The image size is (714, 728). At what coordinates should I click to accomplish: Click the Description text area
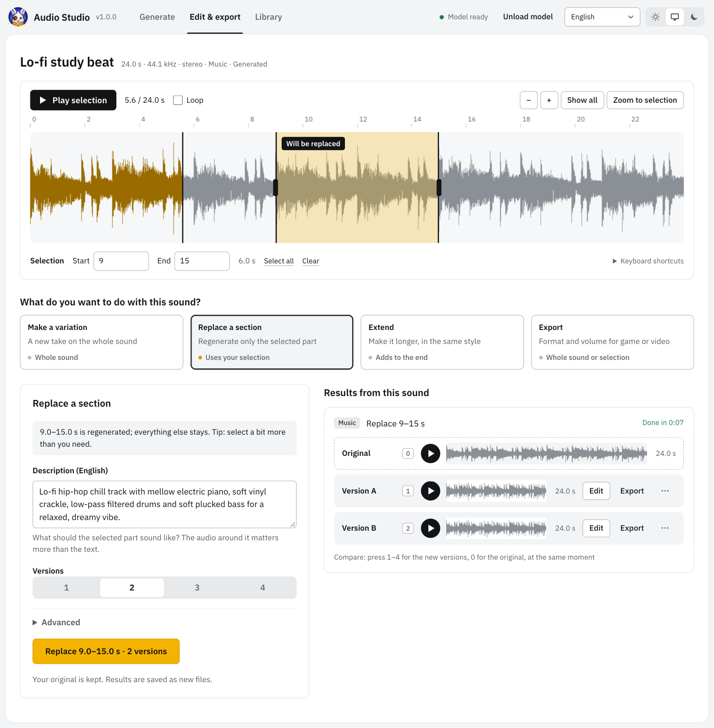[165, 505]
